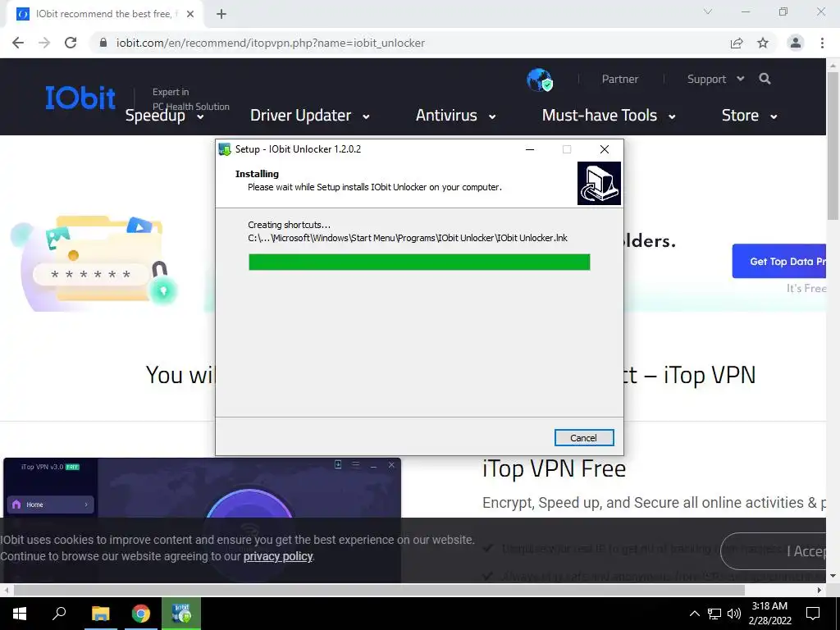The image size is (840, 630).
Task: Cancel the IObit Unlocker installation
Action: [584, 438]
